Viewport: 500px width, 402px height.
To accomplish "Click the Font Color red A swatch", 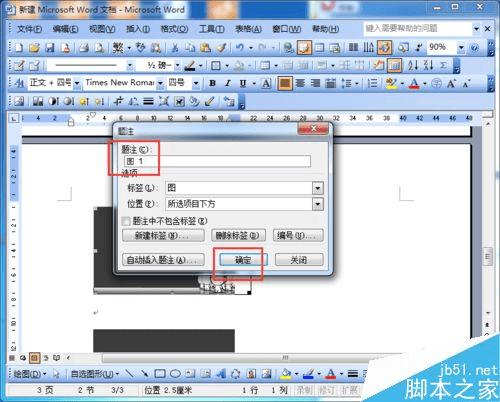I will 414,83.
